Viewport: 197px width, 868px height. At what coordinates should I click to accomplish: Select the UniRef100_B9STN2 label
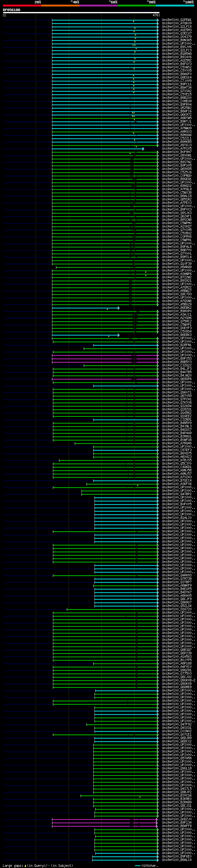(176, 162)
